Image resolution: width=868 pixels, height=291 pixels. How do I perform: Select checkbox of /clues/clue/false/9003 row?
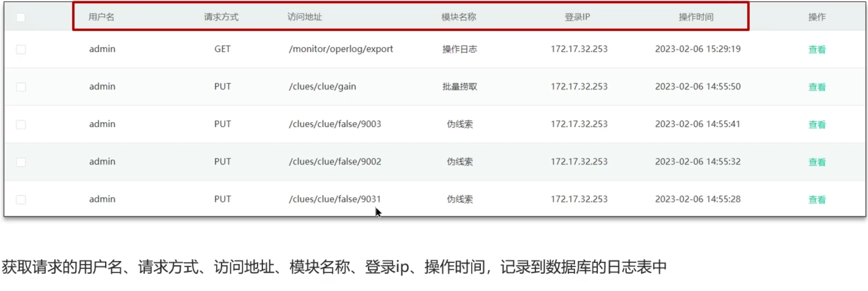pyautogui.click(x=20, y=124)
